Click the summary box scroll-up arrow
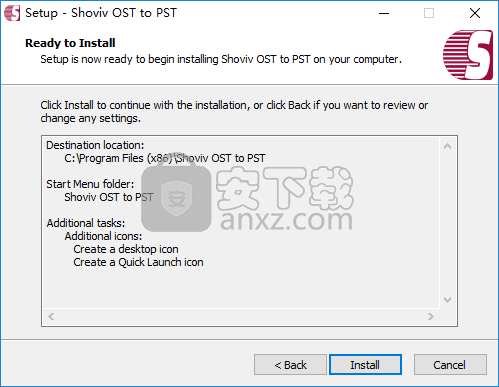499x387 pixels. 448,146
